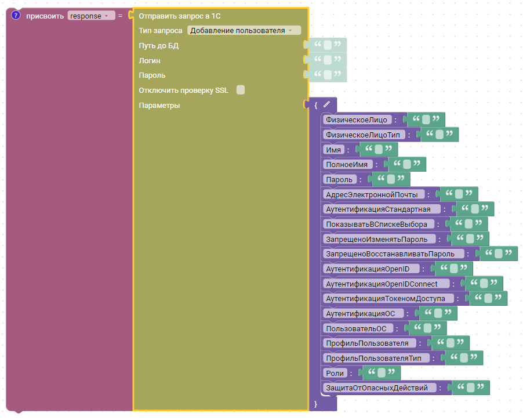Image resolution: width=523 pixels, height=420 pixels.
Task: Select the 'Отправить запрос в 1С' block header
Action: click(180, 16)
